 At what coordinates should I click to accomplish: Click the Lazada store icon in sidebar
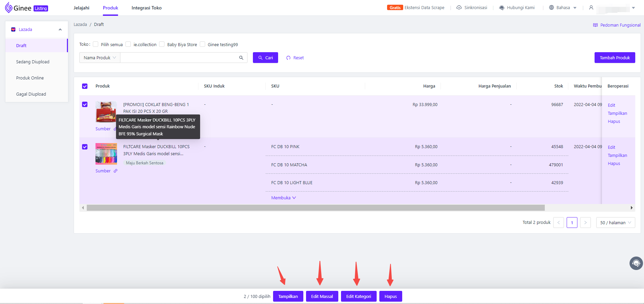coord(13,30)
